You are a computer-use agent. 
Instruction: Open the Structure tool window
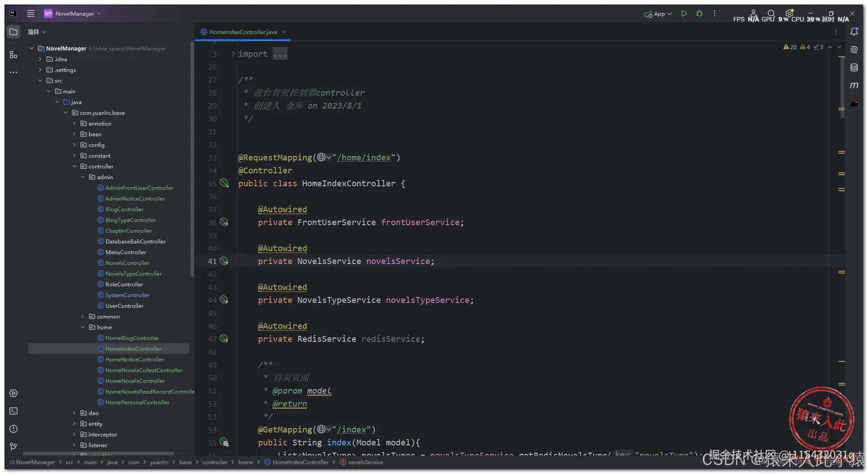pos(13,55)
